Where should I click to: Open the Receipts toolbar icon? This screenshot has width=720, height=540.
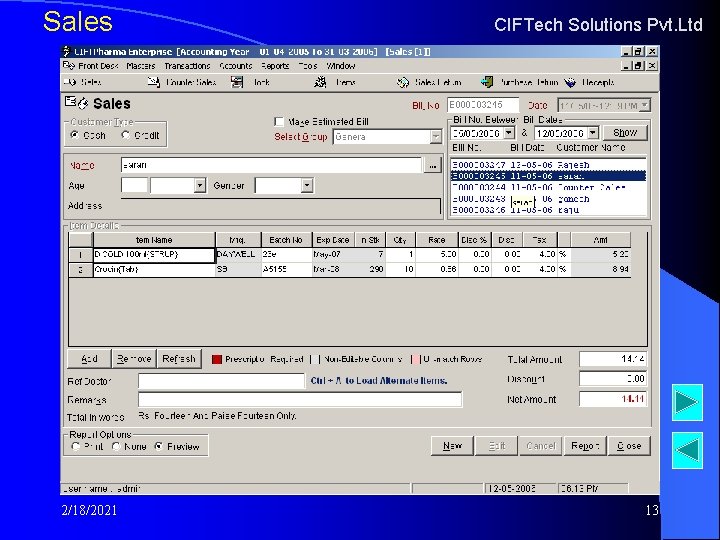click(570, 82)
